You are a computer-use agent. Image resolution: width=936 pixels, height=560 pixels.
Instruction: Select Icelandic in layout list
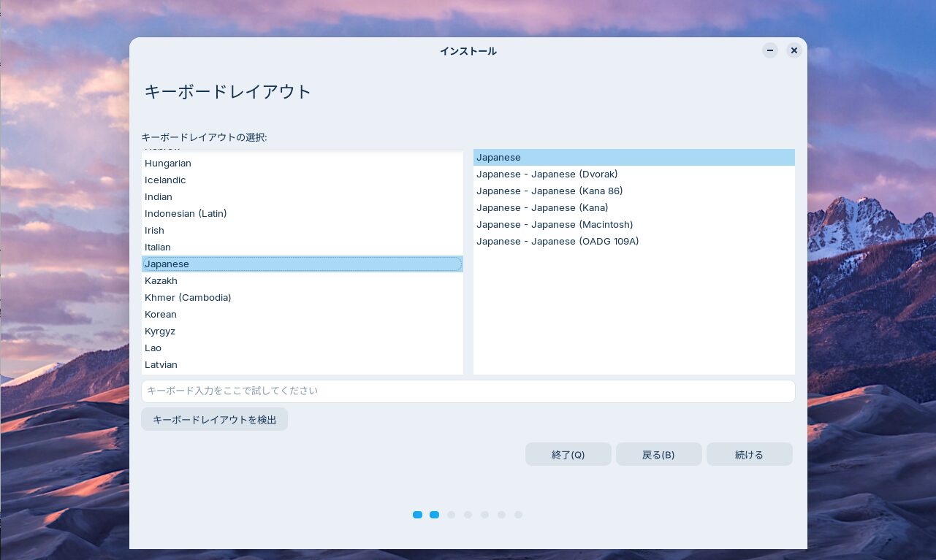[x=165, y=180]
